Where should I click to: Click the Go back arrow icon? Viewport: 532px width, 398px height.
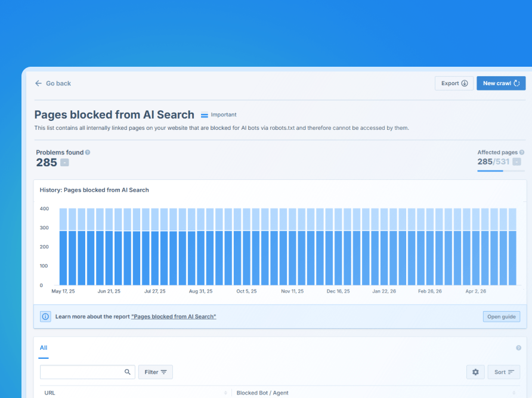[x=38, y=83]
